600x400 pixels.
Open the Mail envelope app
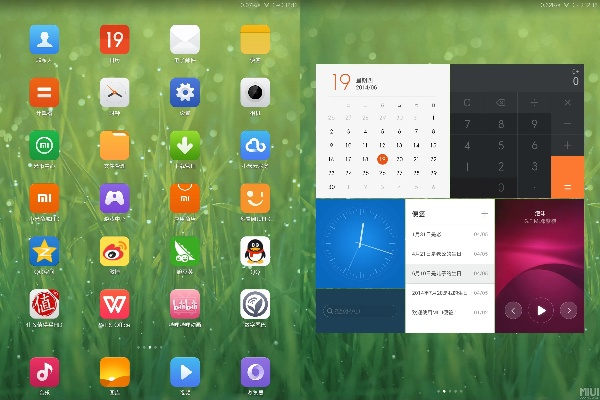click(x=184, y=40)
